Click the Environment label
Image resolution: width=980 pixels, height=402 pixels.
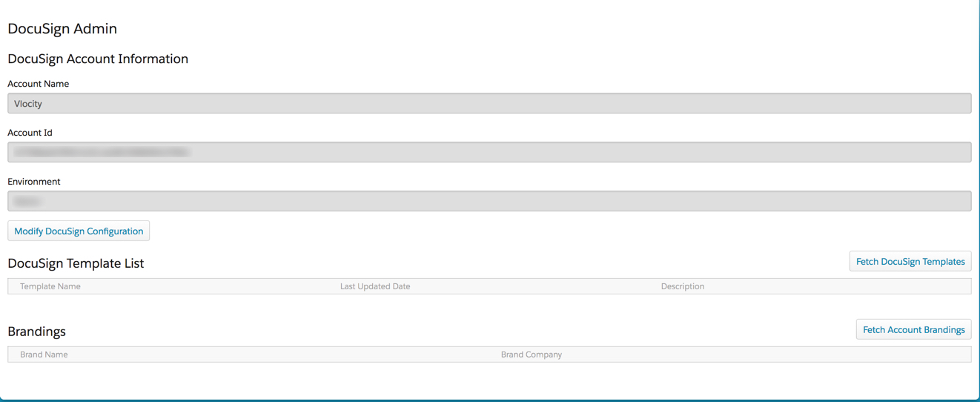pyautogui.click(x=34, y=182)
